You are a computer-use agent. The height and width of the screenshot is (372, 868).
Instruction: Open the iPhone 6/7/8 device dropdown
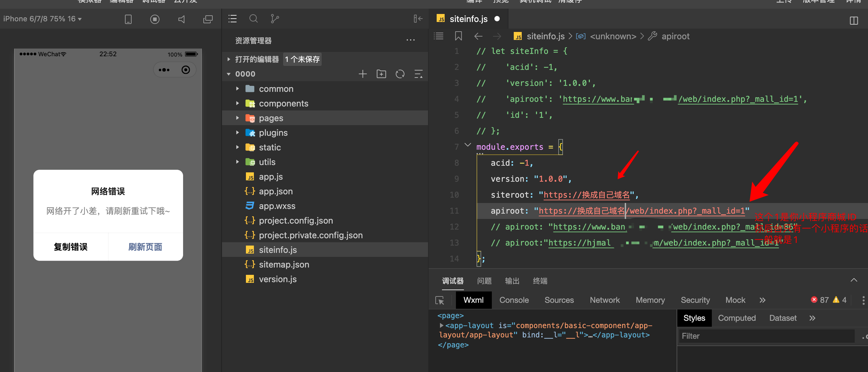click(43, 19)
